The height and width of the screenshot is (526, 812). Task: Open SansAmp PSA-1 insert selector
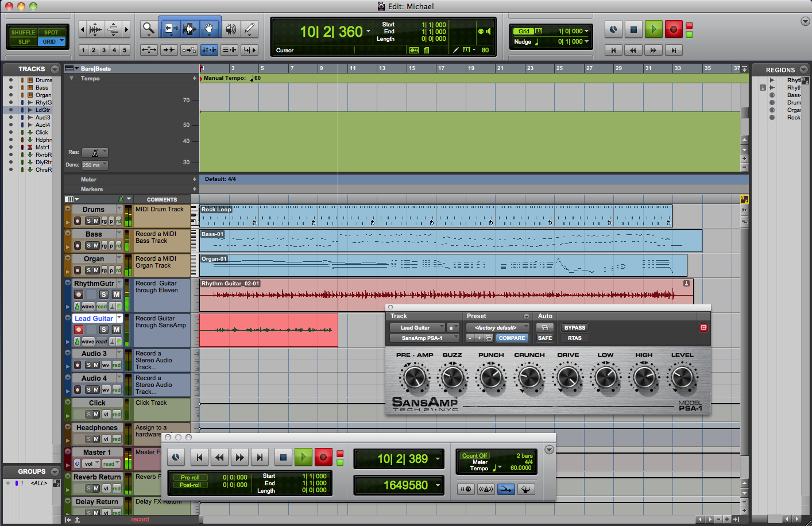tap(424, 338)
